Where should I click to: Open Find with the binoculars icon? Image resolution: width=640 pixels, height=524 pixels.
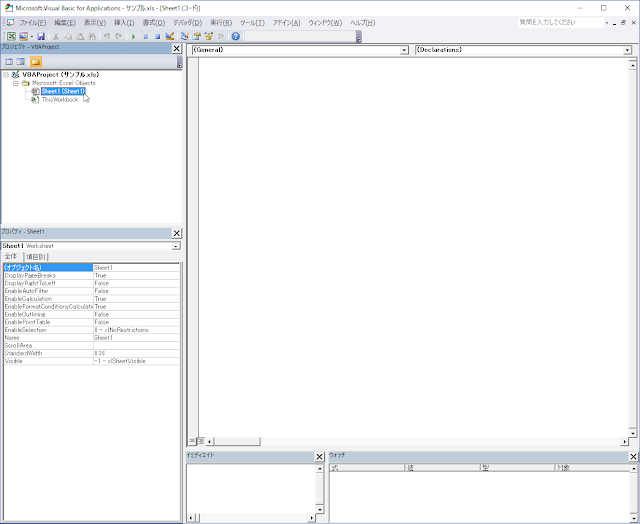[x=92, y=36]
